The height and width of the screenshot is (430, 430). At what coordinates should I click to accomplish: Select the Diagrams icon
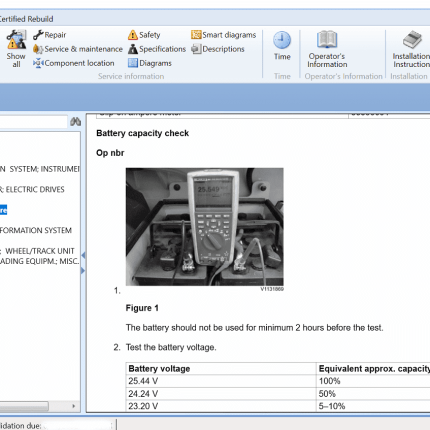(133, 63)
